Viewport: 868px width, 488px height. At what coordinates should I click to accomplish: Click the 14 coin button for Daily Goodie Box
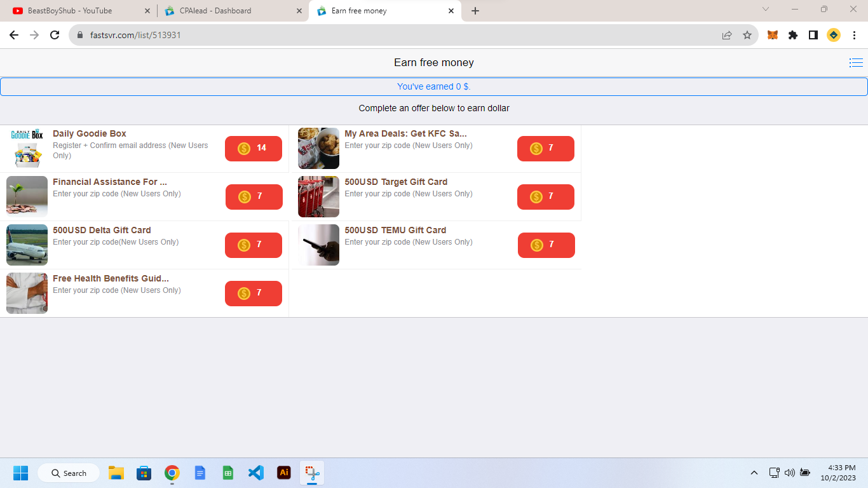point(254,149)
